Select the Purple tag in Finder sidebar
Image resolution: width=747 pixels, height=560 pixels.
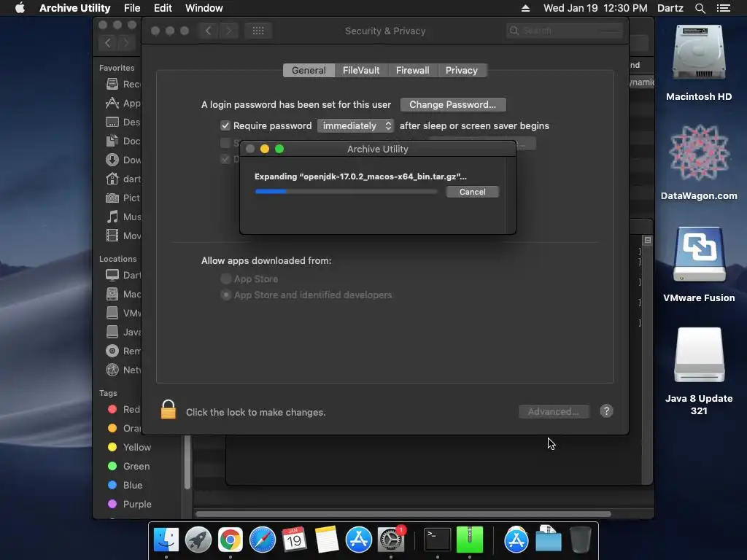(130, 504)
